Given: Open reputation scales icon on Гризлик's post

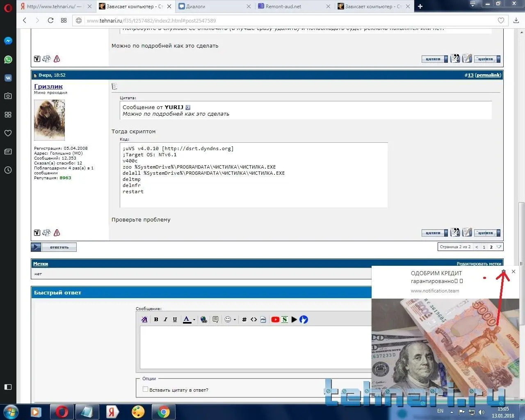Looking at the screenshot, I should [46, 233].
